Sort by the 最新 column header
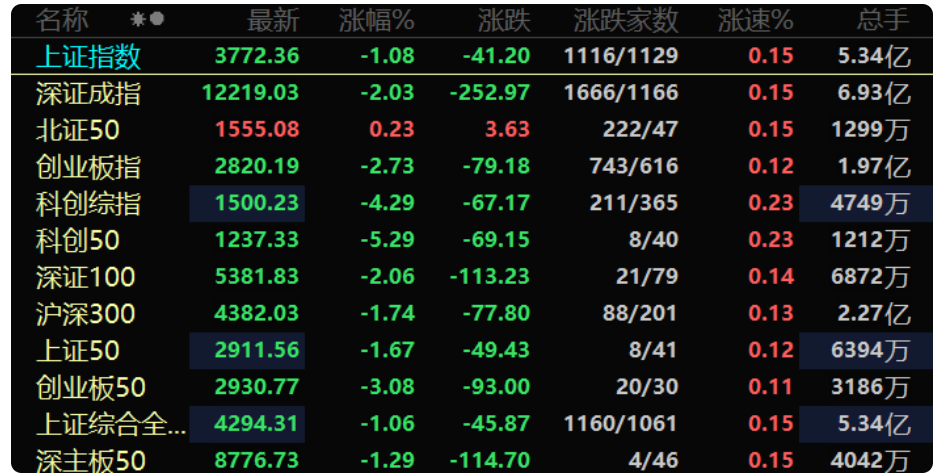 [x=273, y=20]
